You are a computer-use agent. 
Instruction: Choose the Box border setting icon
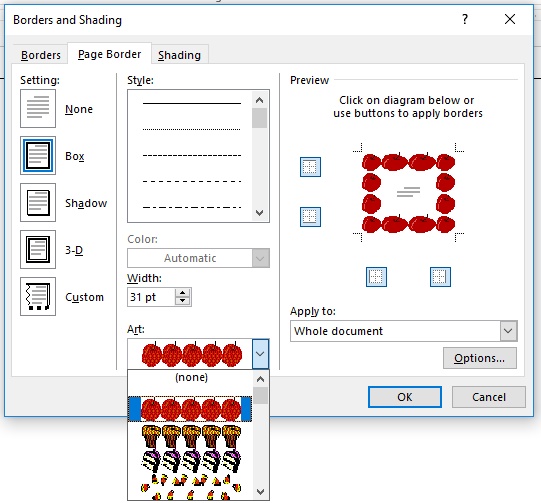coord(38,155)
